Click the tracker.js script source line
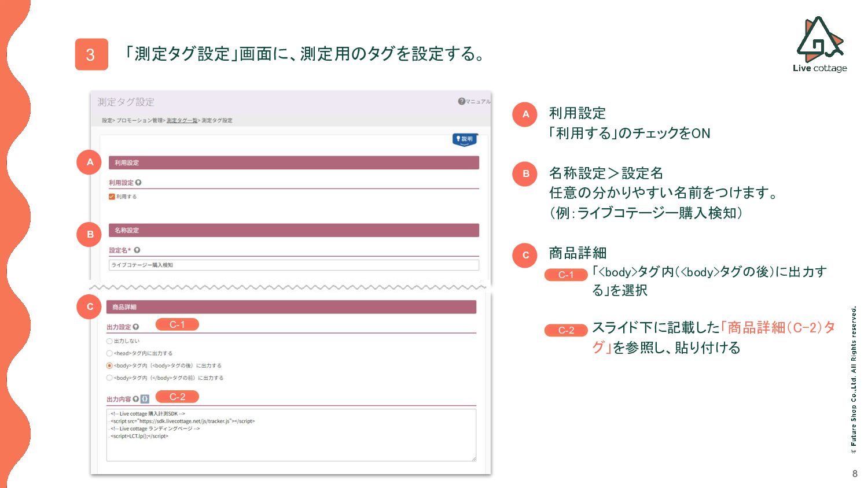Screen dimensions: 868x488 pos(183,422)
